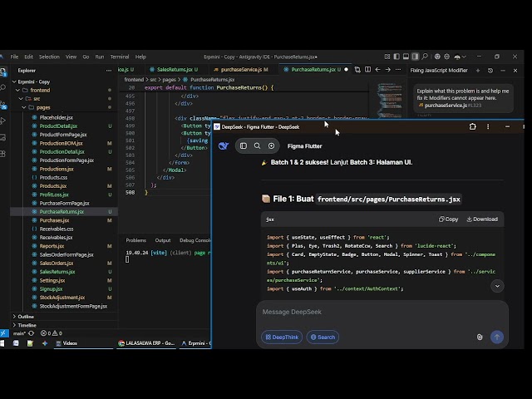This screenshot has width=532, height=399.
Task: Toggle DeepSeek sidebar panel icon
Action: coord(244,146)
